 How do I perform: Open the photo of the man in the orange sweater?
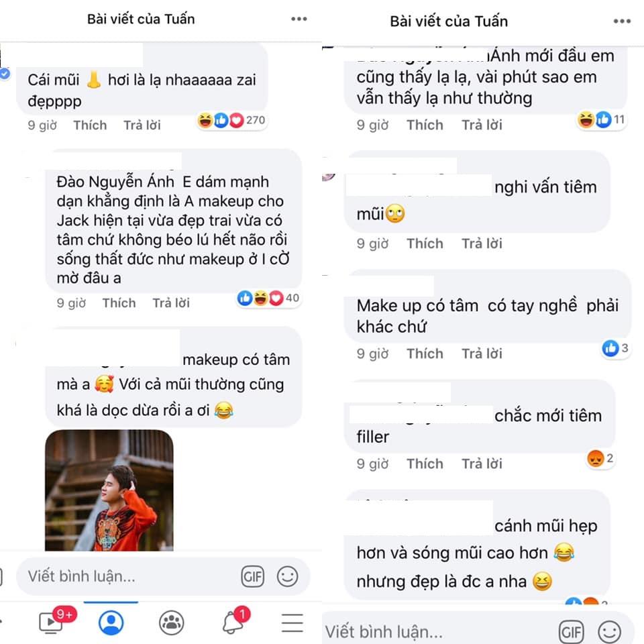click(x=109, y=490)
